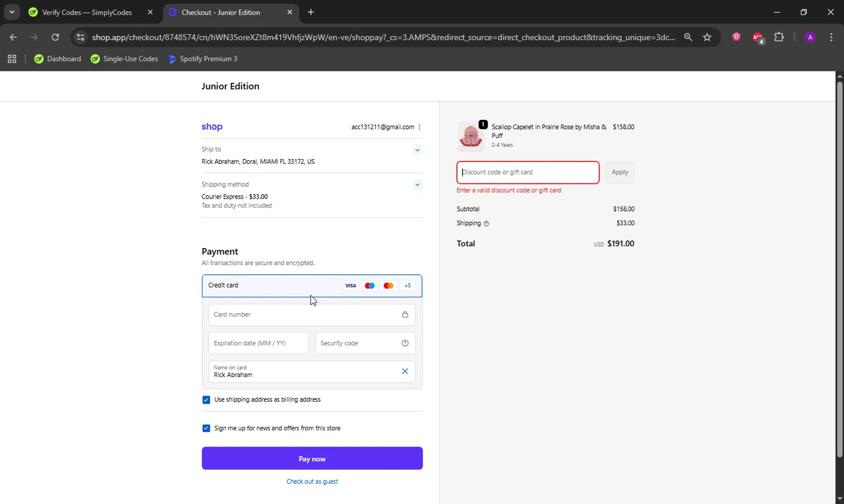Viewport: 844px width, 504px height.
Task: Open the red ad blocker extension icon
Action: (x=758, y=38)
